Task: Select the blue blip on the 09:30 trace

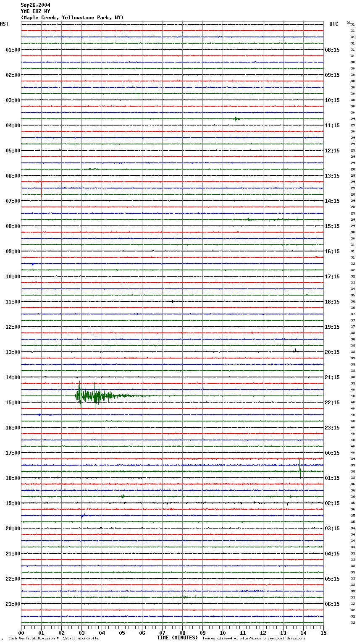Action: [33, 264]
